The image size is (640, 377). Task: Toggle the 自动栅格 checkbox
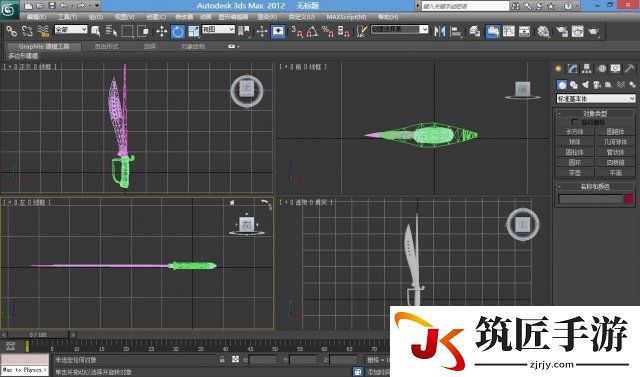point(574,122)
